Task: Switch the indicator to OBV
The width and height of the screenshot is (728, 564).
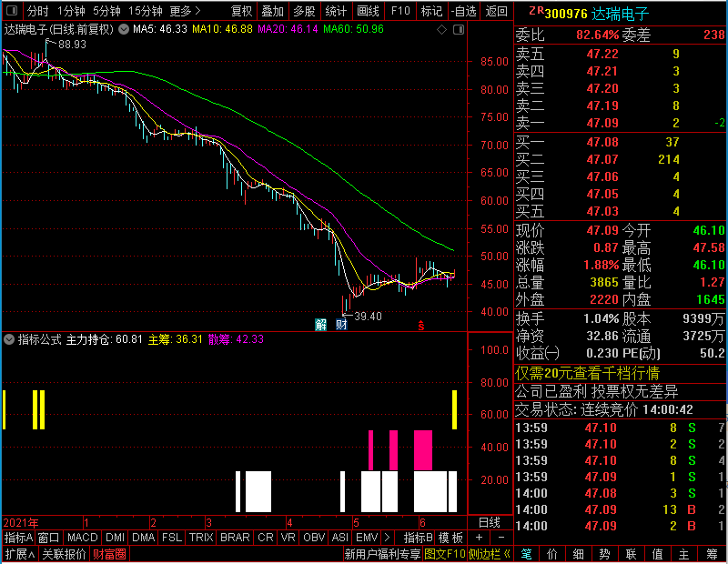Action: [314, 538]
